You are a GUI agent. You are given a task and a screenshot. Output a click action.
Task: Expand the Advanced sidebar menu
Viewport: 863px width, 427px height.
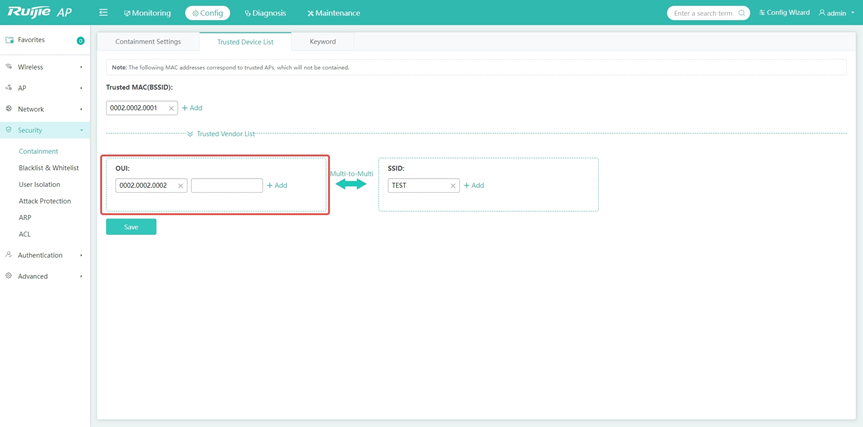44,276
